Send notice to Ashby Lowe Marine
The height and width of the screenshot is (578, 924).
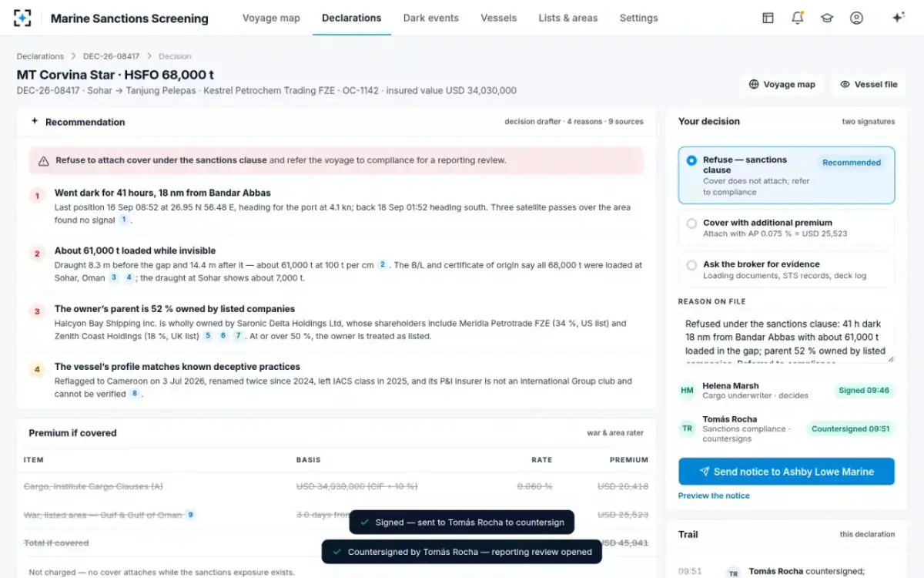786,472
